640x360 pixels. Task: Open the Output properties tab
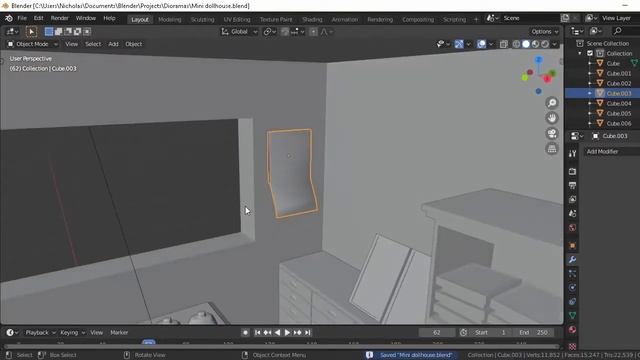tap(572, 185)
